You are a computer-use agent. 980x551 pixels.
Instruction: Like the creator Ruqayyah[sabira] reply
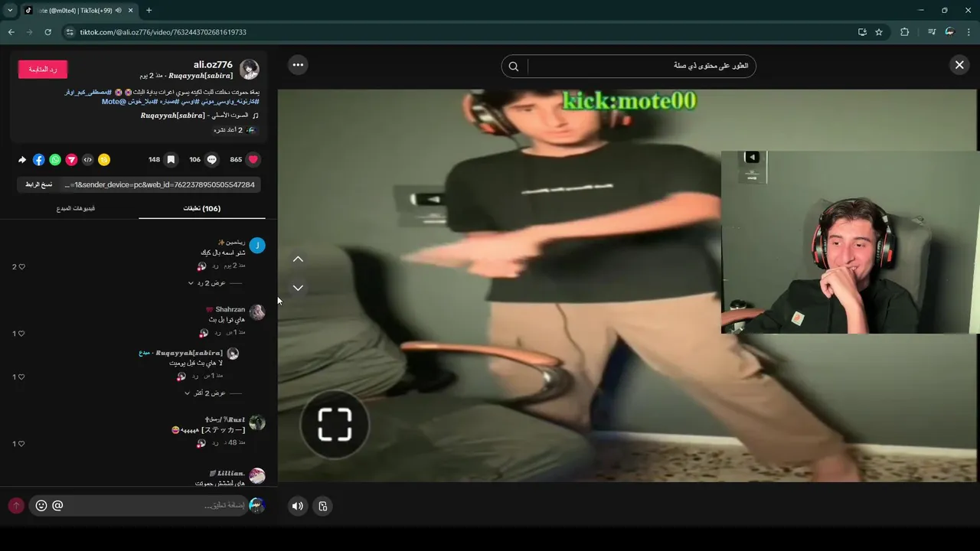point(21,377)
